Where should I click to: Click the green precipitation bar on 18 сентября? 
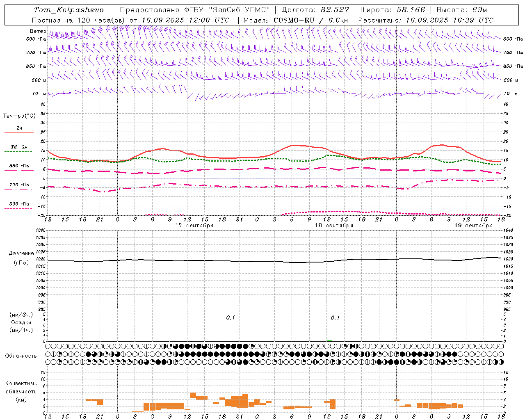pyautogui.click(x=329, y=340)
